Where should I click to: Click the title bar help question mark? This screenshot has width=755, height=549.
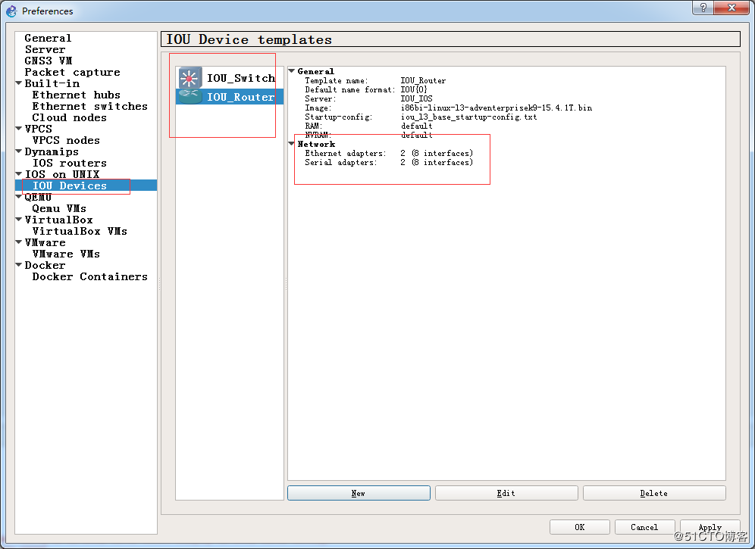point(703,7)
